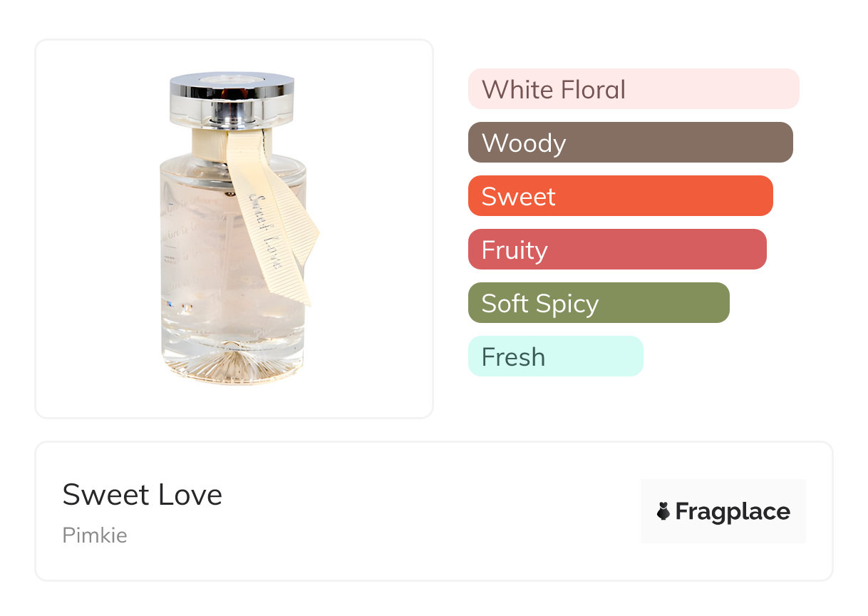Select the White Floral accord bar
The height and width of the screenshot is (616, 868).
coord(633,89)
